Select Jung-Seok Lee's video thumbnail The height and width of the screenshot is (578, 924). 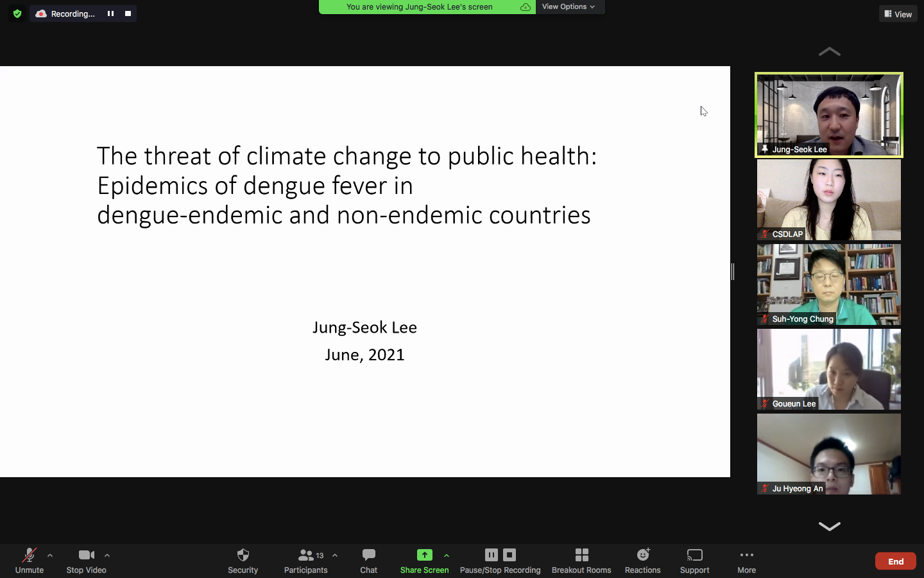[829, 115]
